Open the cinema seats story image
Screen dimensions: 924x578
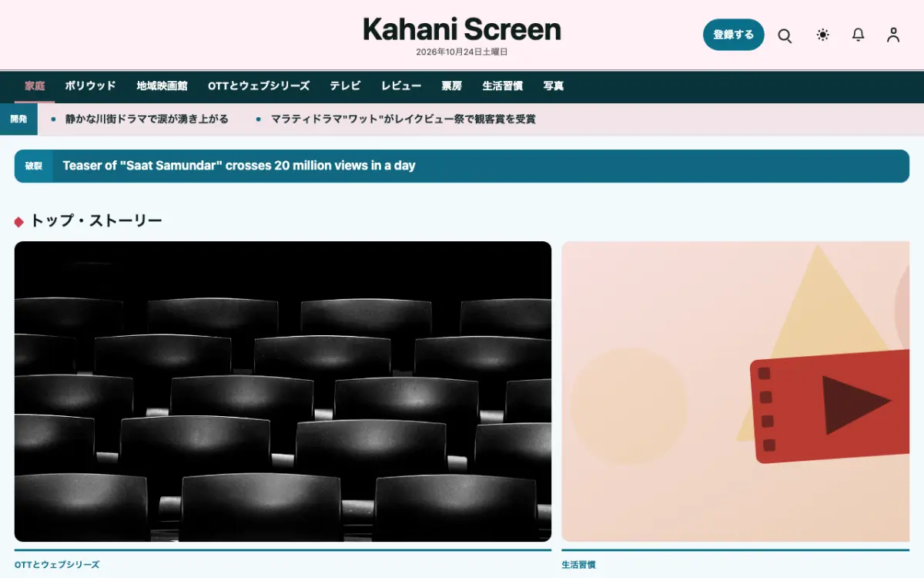pyautogui.click(x=283, y=391)
